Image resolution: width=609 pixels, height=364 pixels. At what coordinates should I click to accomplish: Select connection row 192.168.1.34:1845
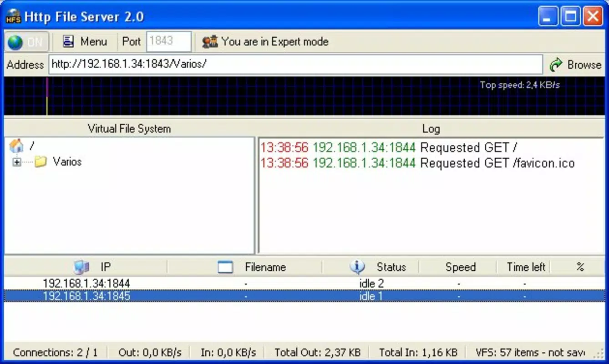click(304, 296)
